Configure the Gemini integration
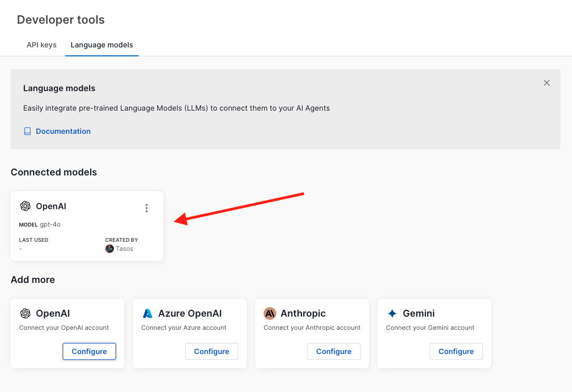This screenshot has height=392, width=572. pyautogui.click(x=456, y=351)
